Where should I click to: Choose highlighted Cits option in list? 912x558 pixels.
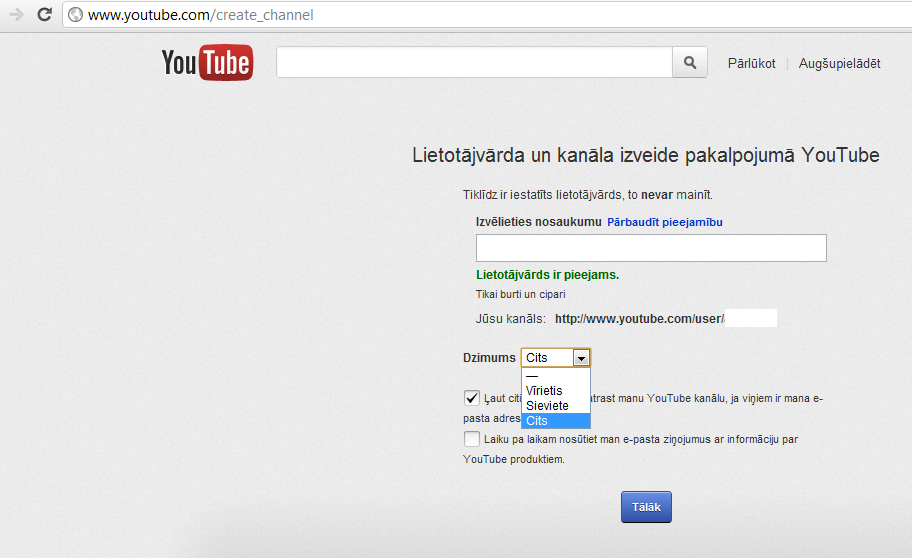click(555, 421)
